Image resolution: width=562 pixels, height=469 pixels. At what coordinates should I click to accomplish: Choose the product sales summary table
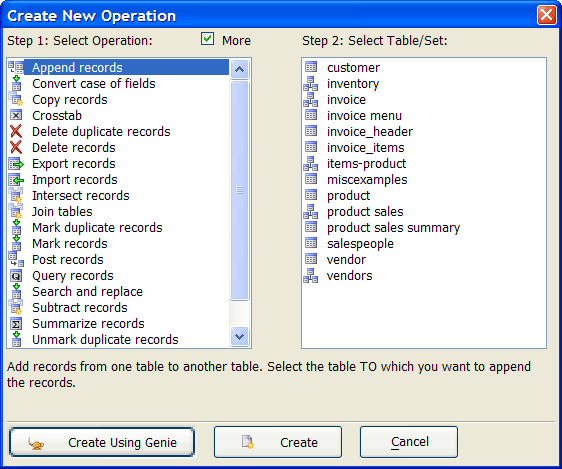(x=393, y=228)
